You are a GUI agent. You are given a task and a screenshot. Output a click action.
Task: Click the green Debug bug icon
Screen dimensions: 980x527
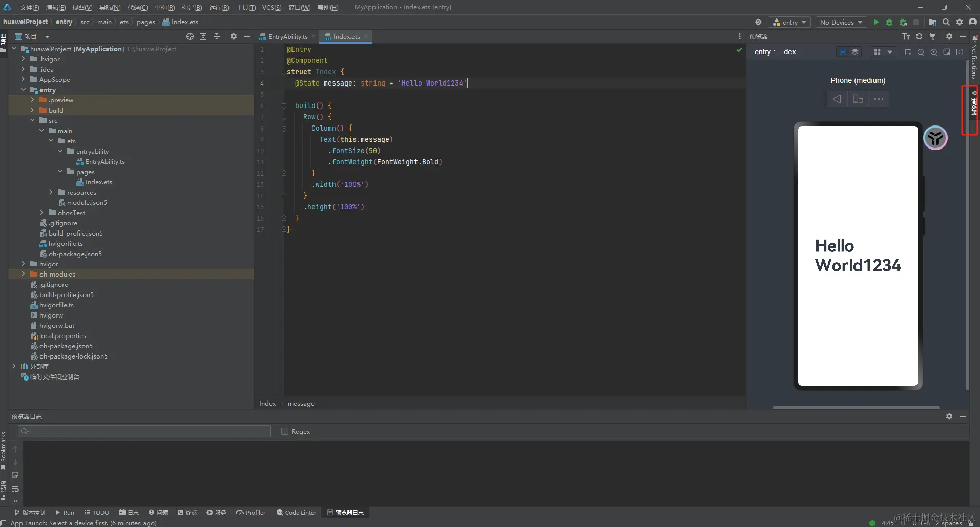pos(889,22)
